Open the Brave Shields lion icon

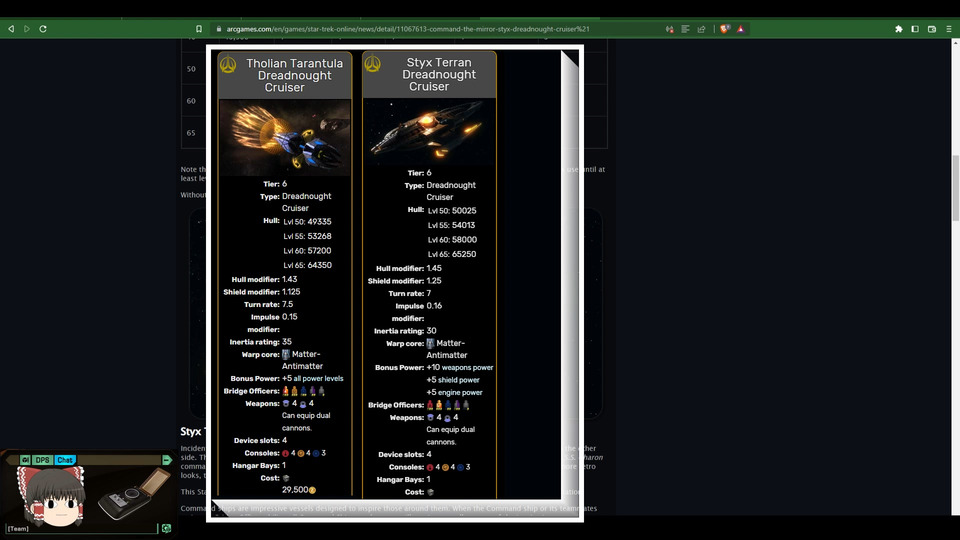point(725,29)
